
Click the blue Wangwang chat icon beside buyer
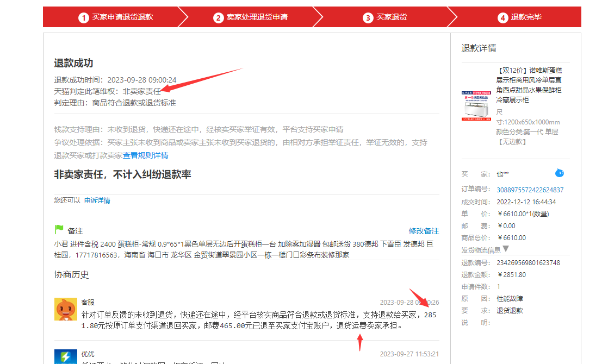559,173
